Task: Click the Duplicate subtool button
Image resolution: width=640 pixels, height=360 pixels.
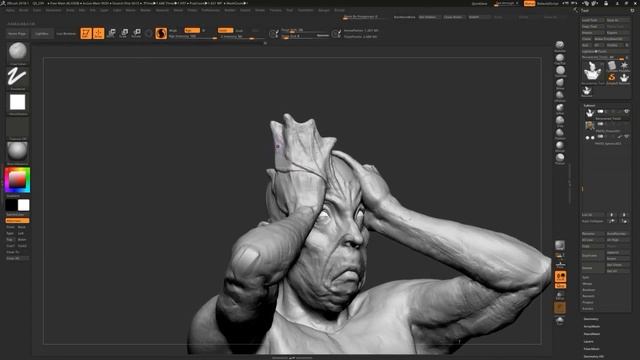Action: [593, 256]
